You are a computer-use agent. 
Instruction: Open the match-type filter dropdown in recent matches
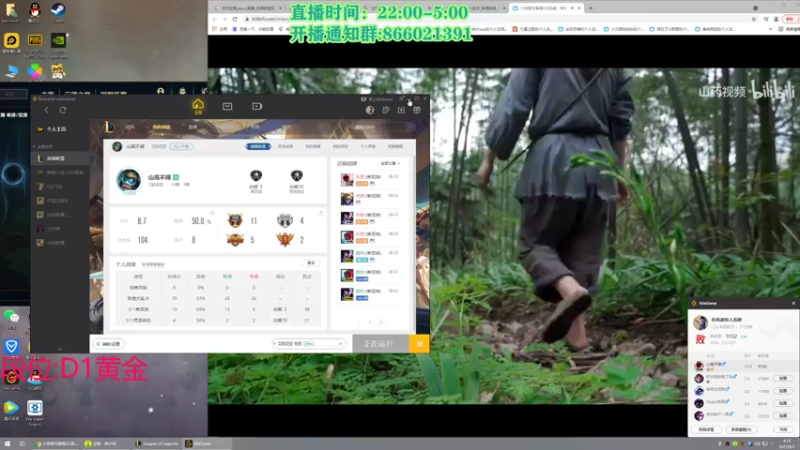pos(390,163)
